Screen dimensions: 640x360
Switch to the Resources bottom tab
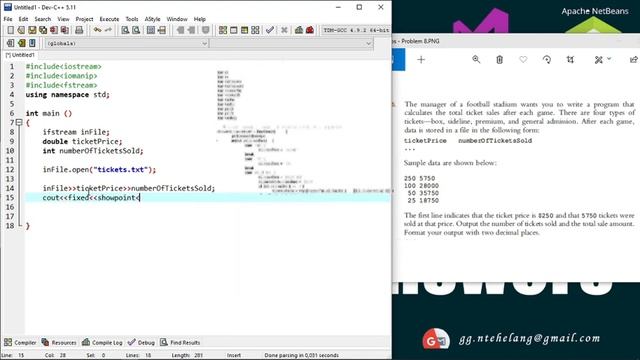point(59,342)
